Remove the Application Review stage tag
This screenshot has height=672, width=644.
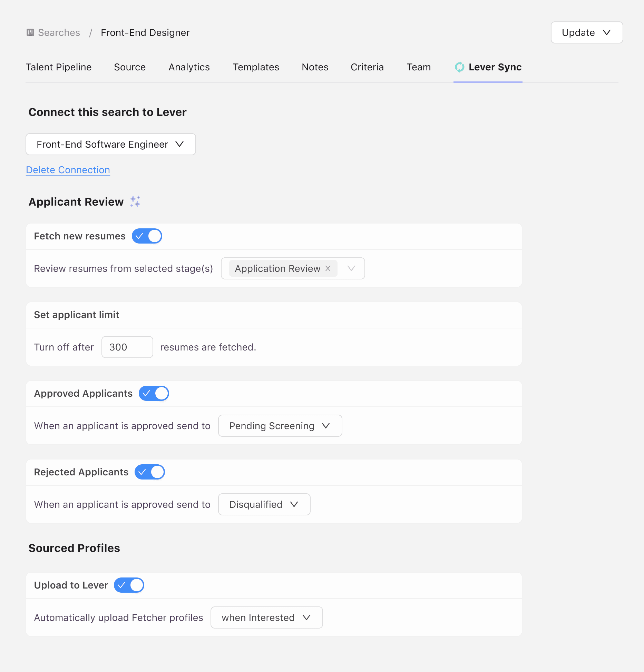click(x=328, y=268)
